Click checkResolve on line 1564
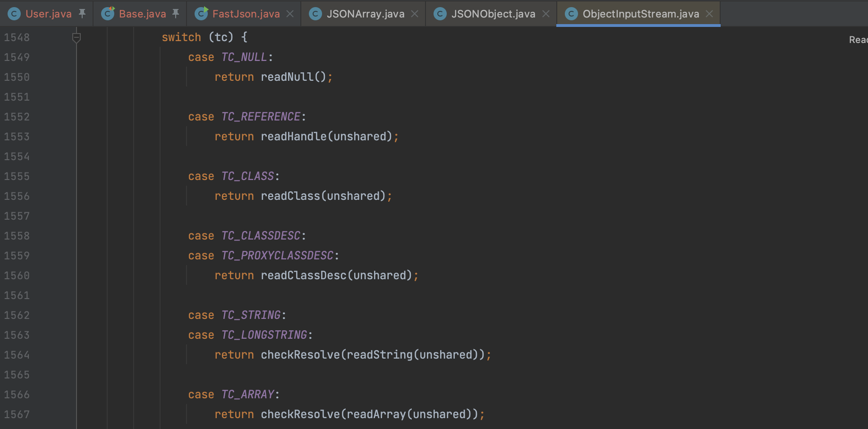The width and height of the screenshot is (868, 429). 300,355
